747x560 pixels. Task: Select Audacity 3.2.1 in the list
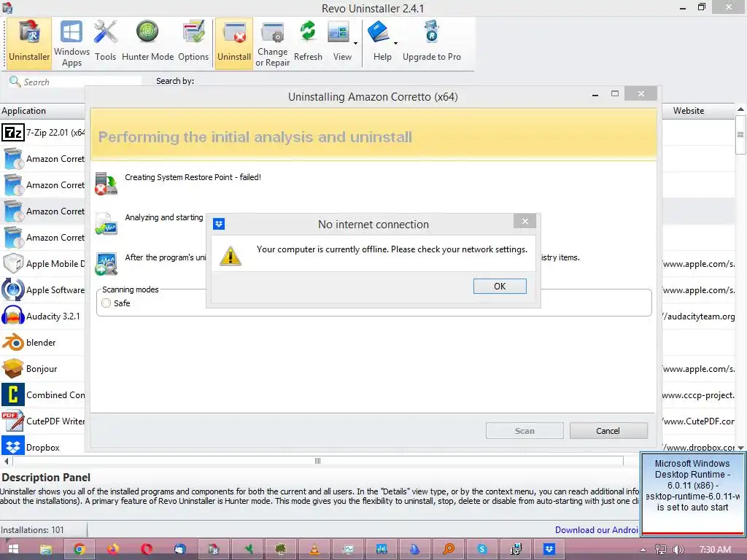pyautogui.click(x=42, y=316)
